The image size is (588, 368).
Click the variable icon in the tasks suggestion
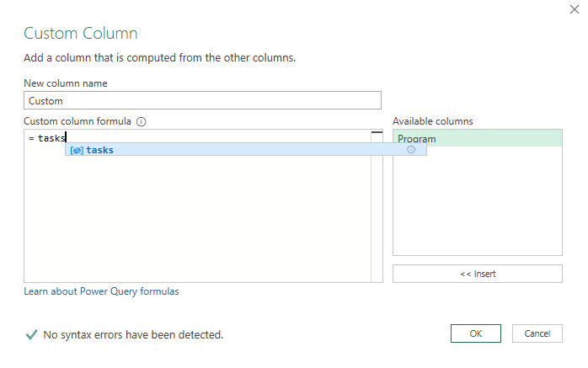[77, 150]
